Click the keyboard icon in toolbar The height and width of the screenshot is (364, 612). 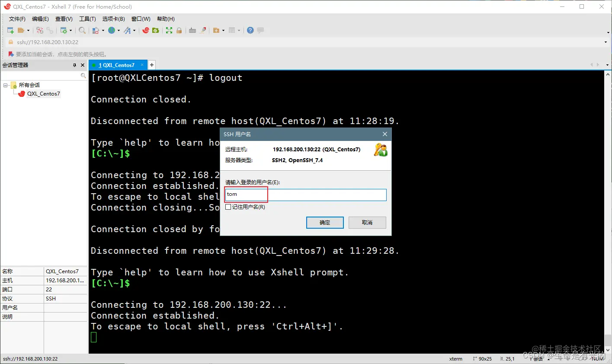192,30
